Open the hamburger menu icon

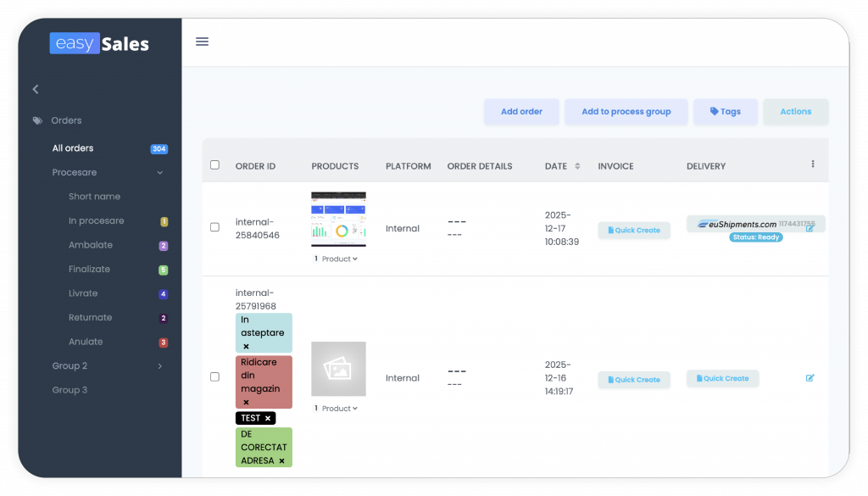(202, 42)
